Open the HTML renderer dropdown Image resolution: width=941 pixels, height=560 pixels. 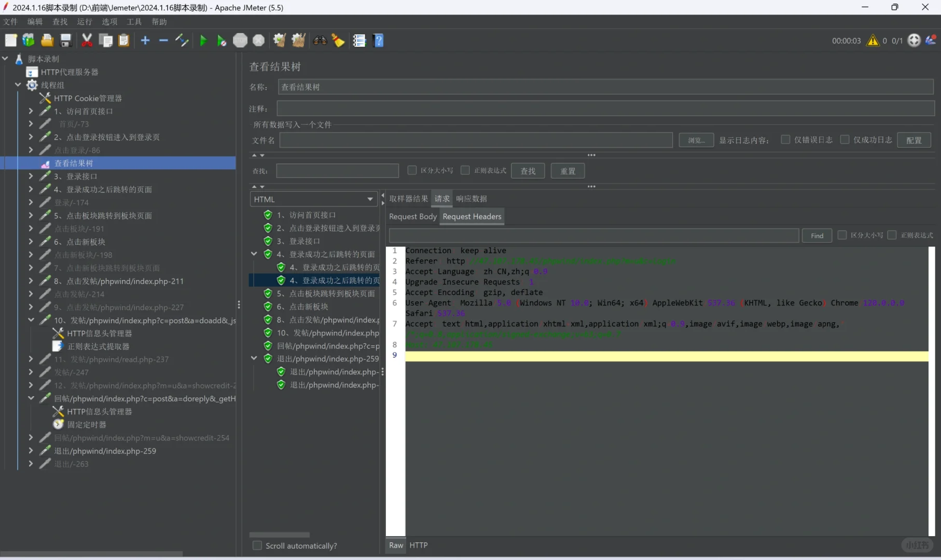coord(313,199)
